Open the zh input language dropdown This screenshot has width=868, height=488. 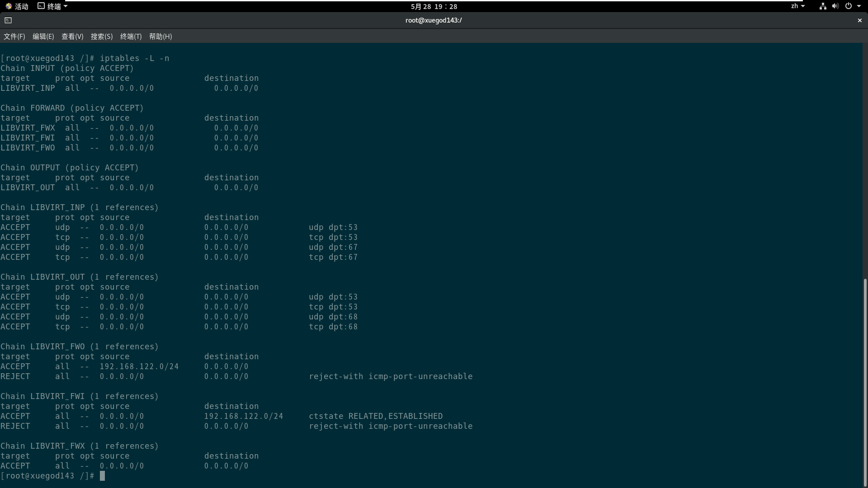pyautogui.click(x=797, y=6)
